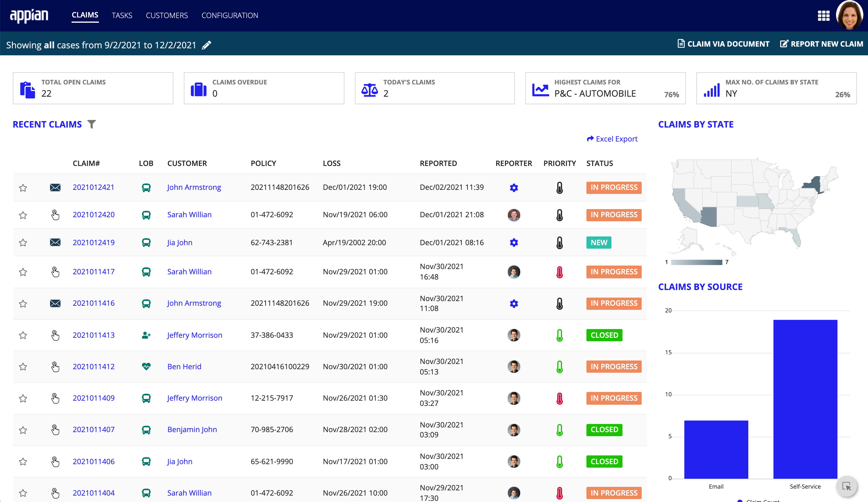Viewport: 868px width, 502px height.
Task: Click the transportation/bus LOB icon for Sarah Willian
Action: [x=146, y=215]
